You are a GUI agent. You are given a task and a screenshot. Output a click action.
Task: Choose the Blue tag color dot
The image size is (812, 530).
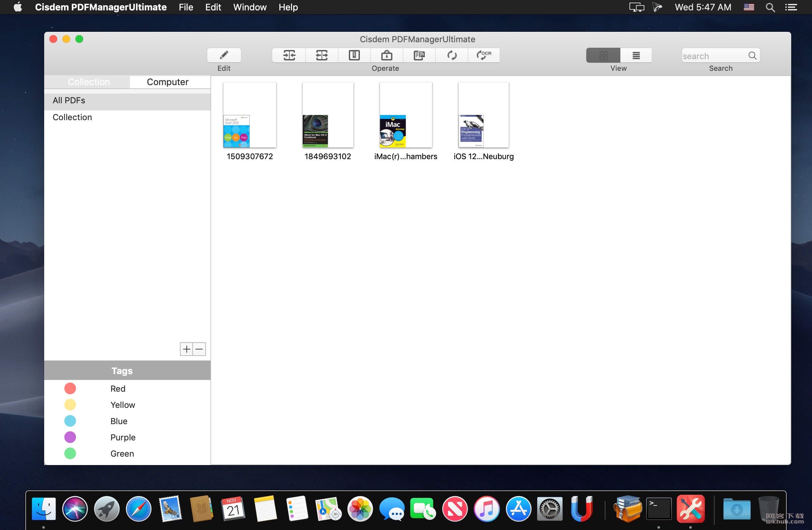pyautogui.click(x=70, y=421)
